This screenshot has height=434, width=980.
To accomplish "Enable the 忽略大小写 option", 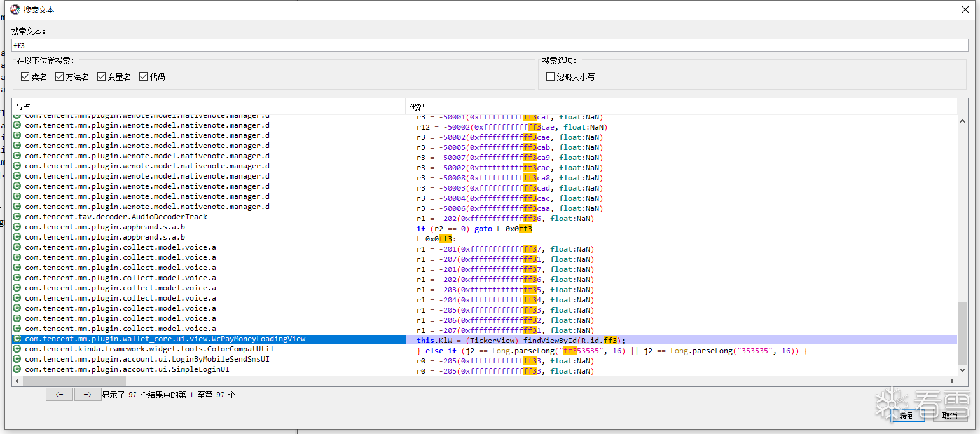I will [x=551, y=77].
